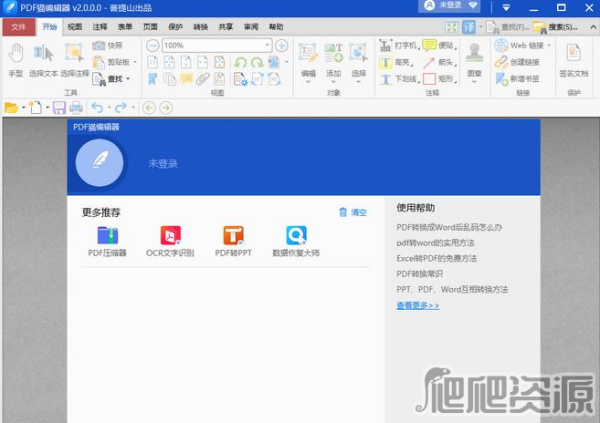Print document with the printer icon
The image size is (600, 423).
(76, 108)
